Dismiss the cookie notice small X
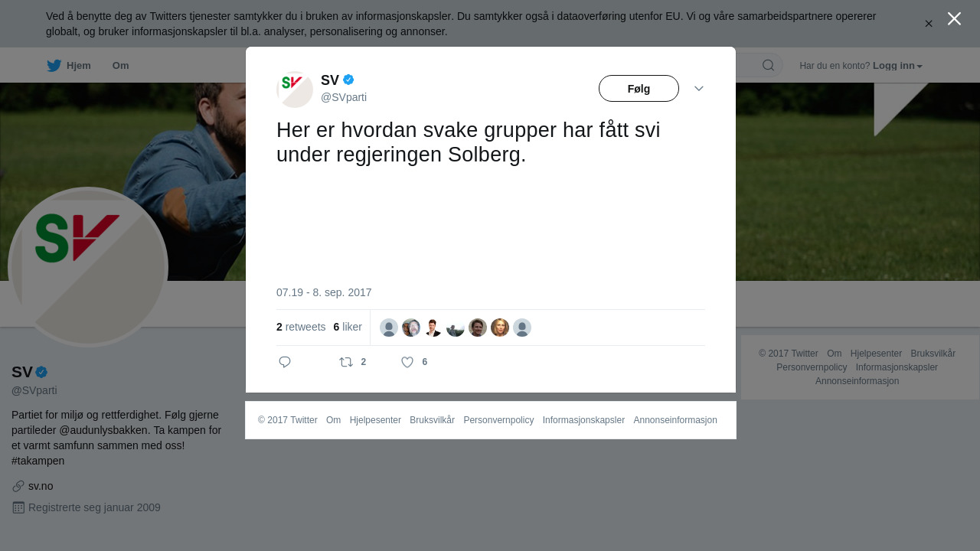The width and height of the screenshot is (980, 551). [929, 24]
